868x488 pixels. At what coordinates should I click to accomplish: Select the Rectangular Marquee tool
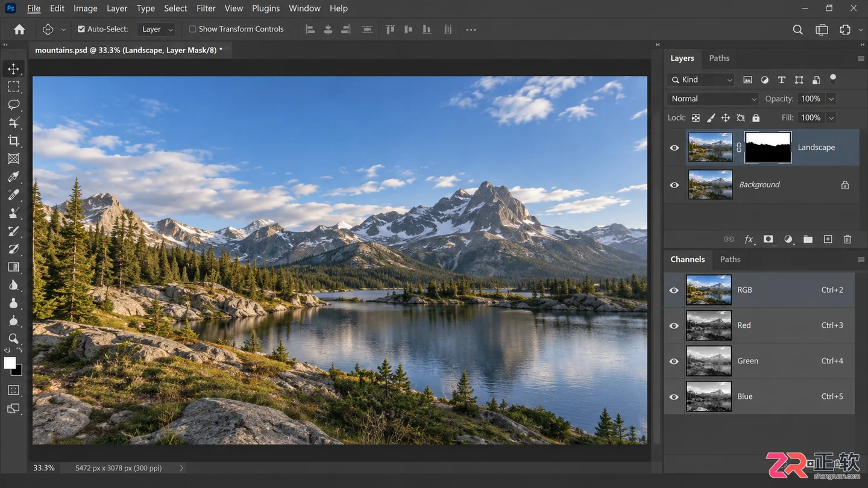(13, 87)
